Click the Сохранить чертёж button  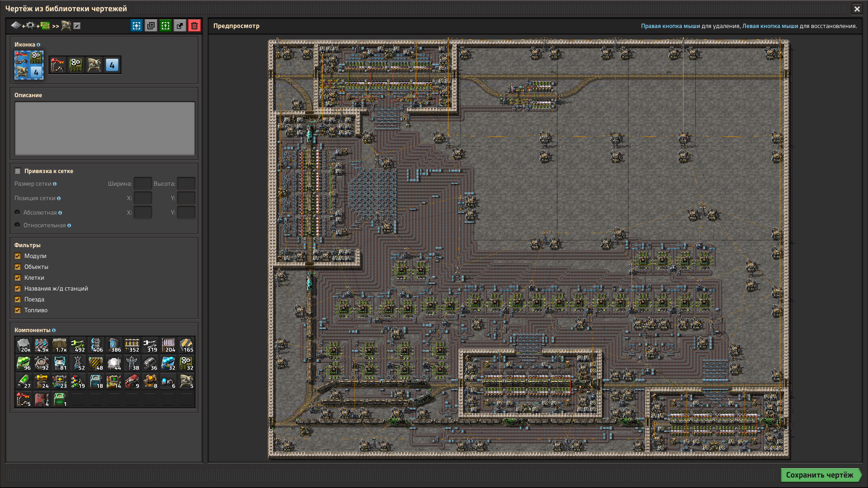point(820,475)
